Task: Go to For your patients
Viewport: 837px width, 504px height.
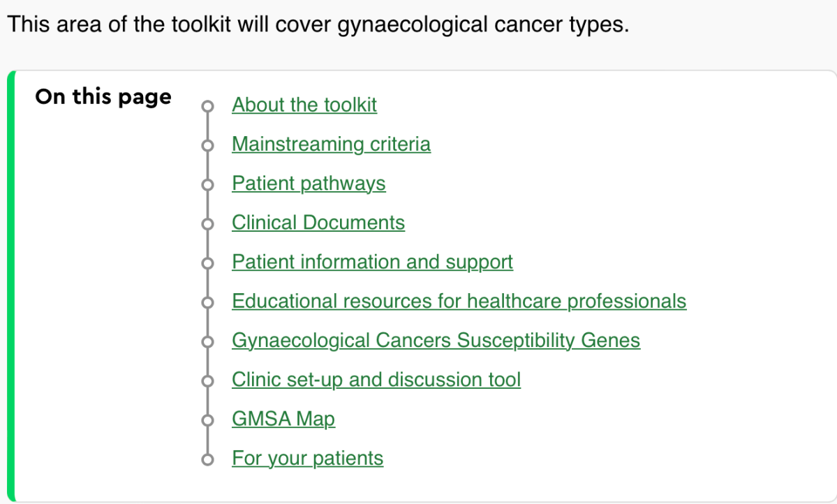Action: 307,459
